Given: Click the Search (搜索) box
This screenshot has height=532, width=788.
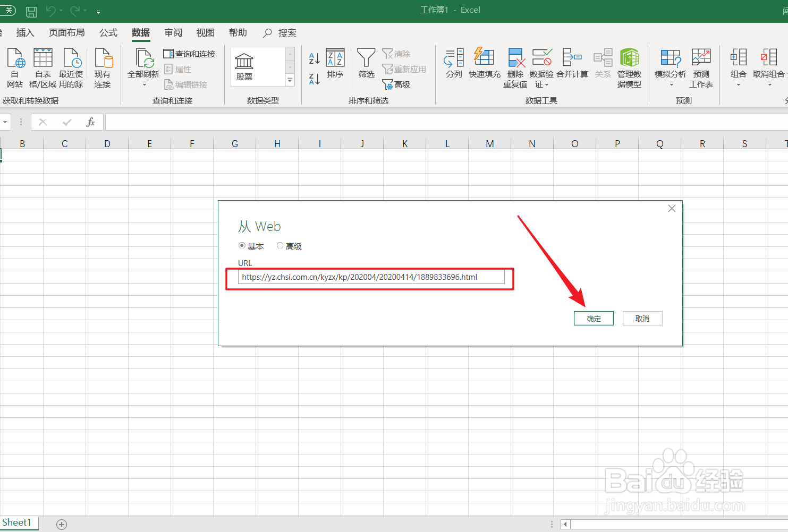Looking at the screenshot, I should coord(280,33).
